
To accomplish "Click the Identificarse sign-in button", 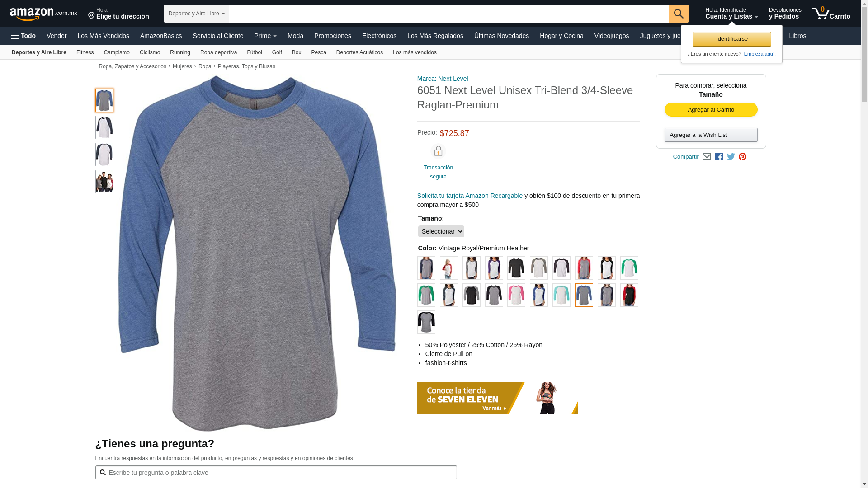I will 731,39.
